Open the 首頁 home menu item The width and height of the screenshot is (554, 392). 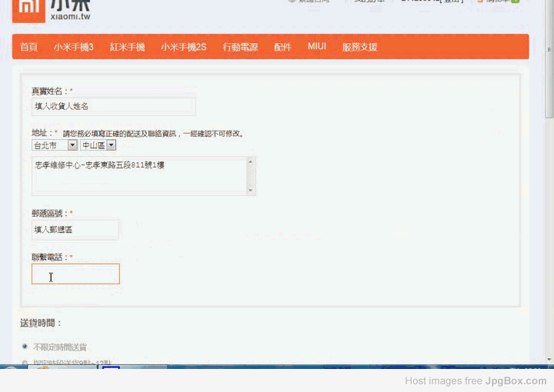(28, 47)
